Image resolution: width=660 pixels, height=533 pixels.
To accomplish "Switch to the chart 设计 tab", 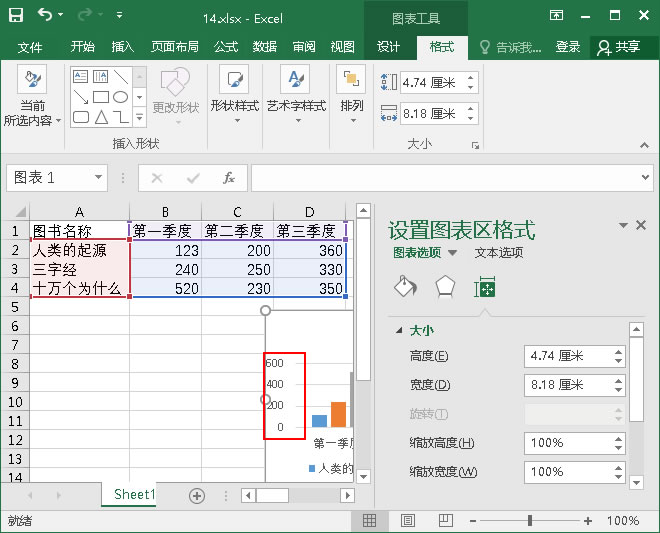I will (x=388, y=47).
